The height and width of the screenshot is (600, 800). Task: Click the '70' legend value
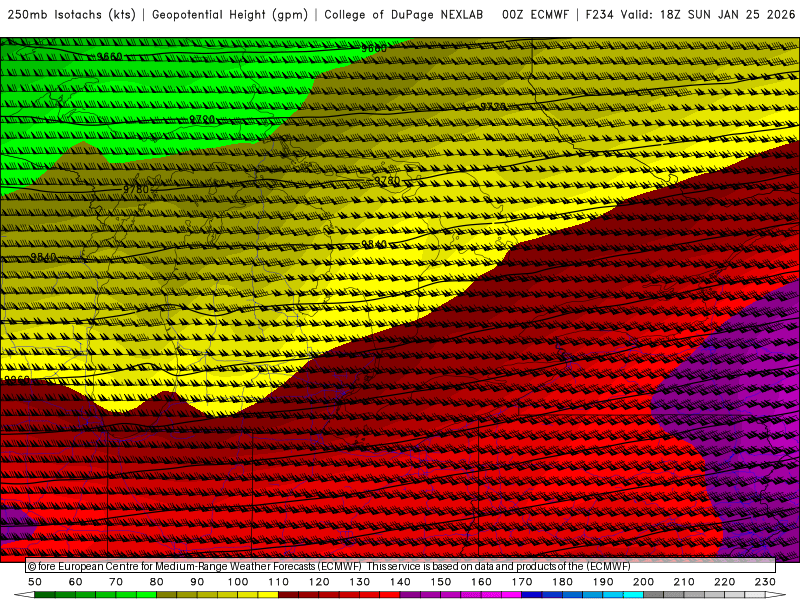(x=116, y=582)
